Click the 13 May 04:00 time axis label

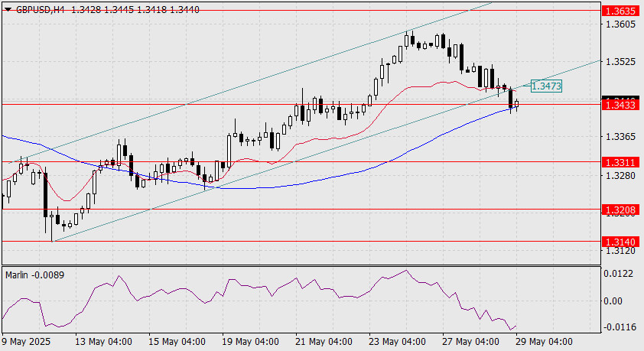coord(102,342)
